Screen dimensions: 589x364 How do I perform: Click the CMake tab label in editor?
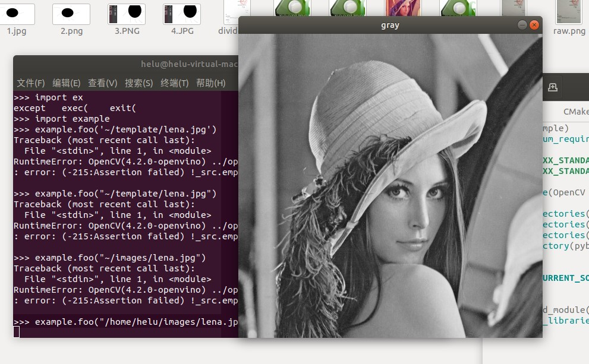[x=576, y=112]
